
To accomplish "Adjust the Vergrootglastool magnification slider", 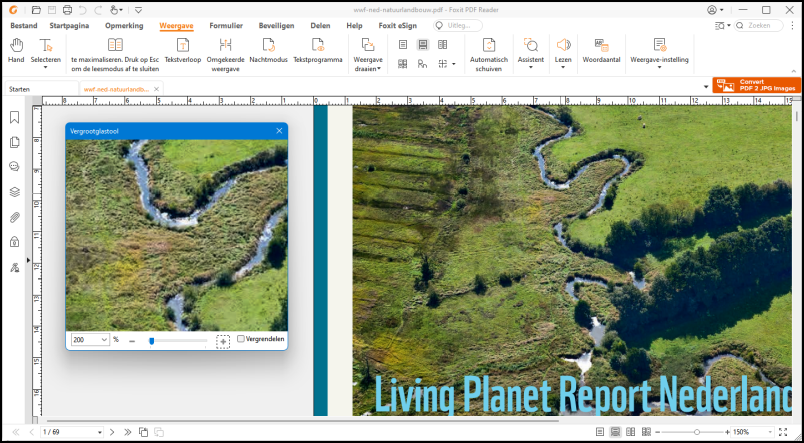I will click(x=152, y=341).
